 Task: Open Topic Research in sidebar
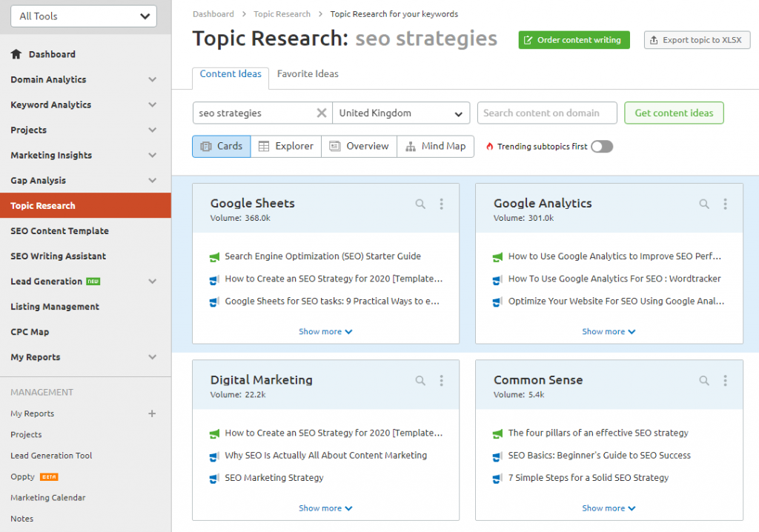tap(86, 205)
